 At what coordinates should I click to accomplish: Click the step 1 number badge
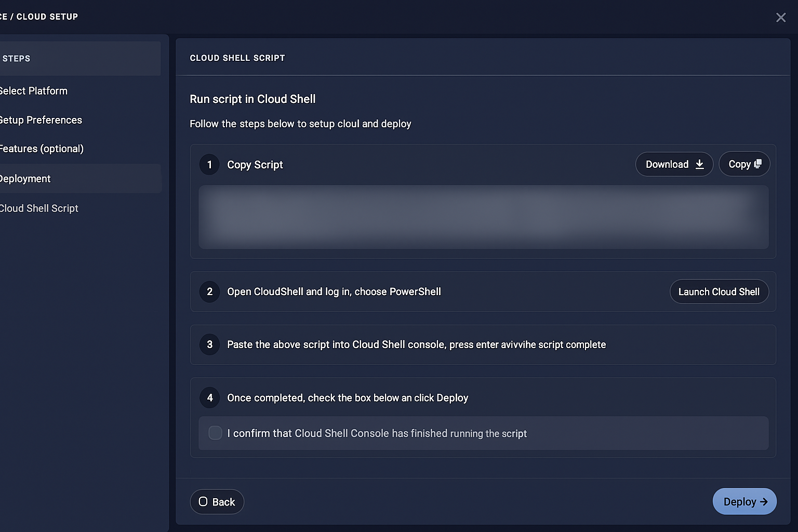209,165
